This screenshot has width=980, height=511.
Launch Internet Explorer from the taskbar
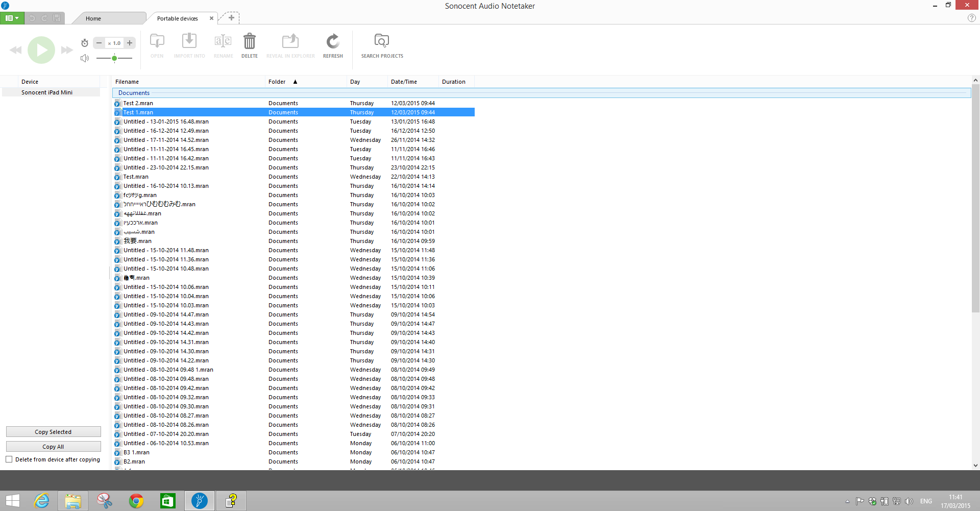(x=41, y=501)
